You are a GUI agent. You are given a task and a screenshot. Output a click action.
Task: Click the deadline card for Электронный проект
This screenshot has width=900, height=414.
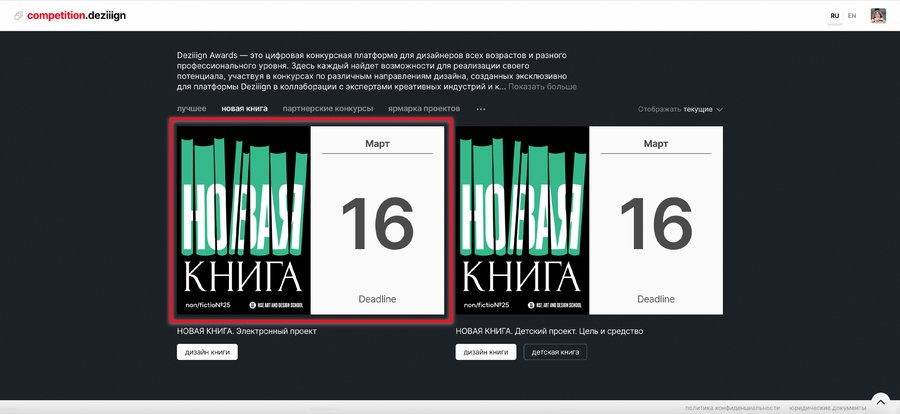point(377,220)
